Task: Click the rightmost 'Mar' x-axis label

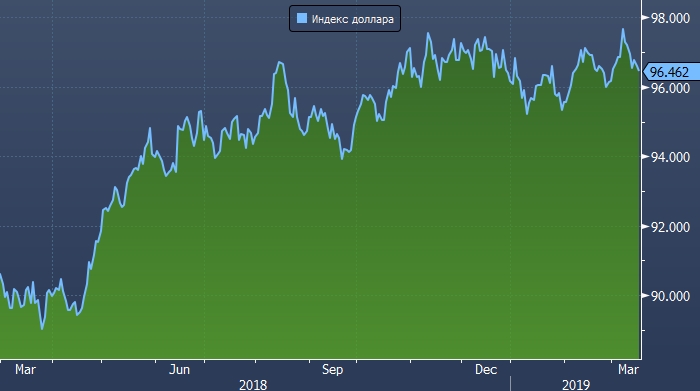Action: click(629, 370)
